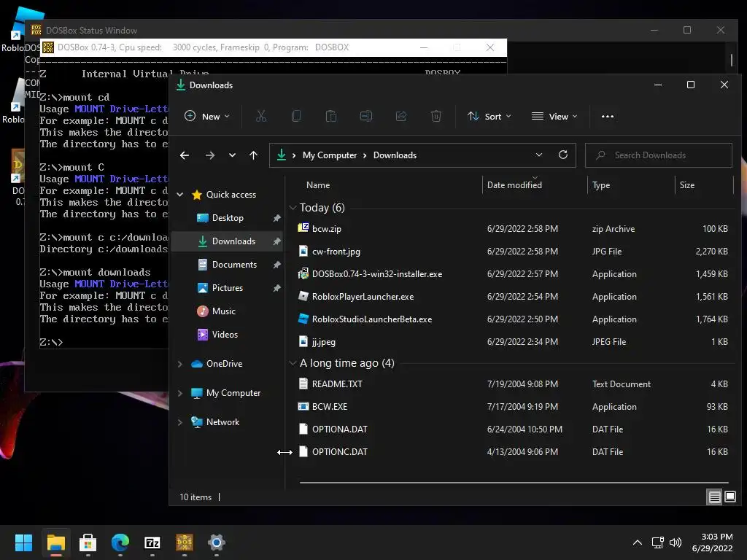Image resolution: width=747 pixels, height=560 pixels.
Task: Click the Share icon in toolbar
Action: pos(401,116)
